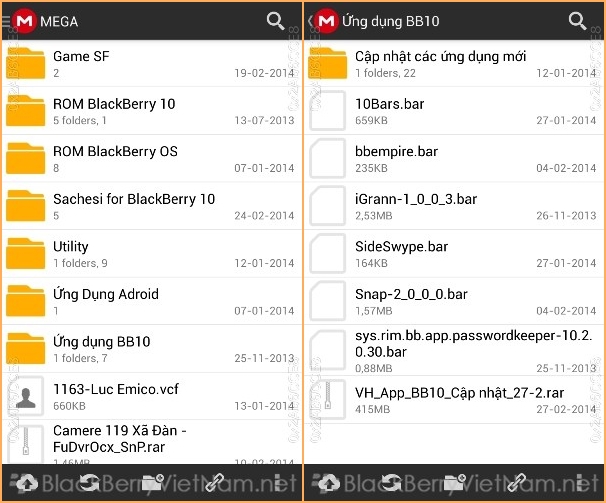The height and width of the screenshot is (503, 606).
Task: Select sys.rim.bb.app.passwordkeeper-10.2.0.30.bar file name
Action: 473,344
